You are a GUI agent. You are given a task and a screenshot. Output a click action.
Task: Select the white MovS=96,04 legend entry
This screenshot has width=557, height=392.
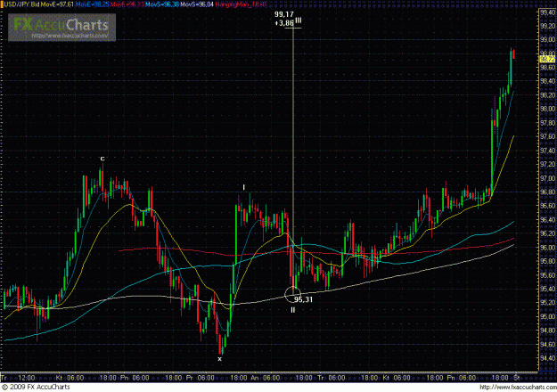pyautogui.click(x=197, y=4)
